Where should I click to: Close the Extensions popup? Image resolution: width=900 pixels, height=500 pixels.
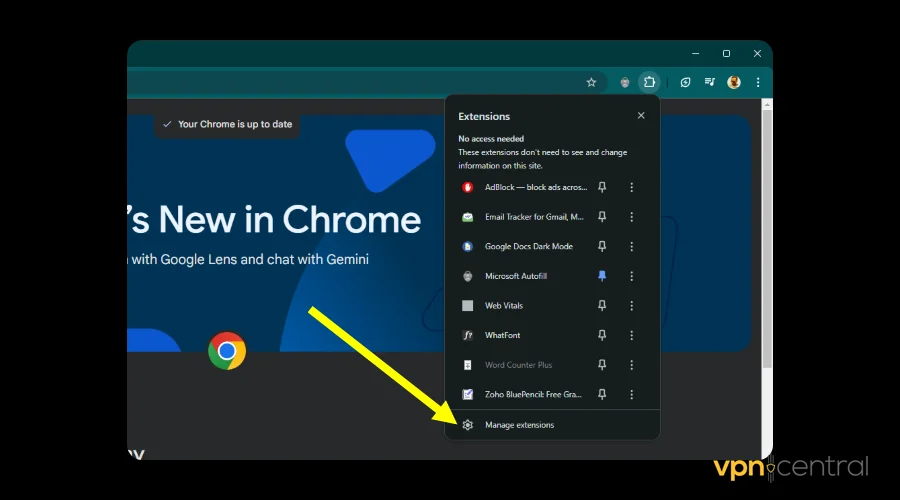(x=641, y=115)
